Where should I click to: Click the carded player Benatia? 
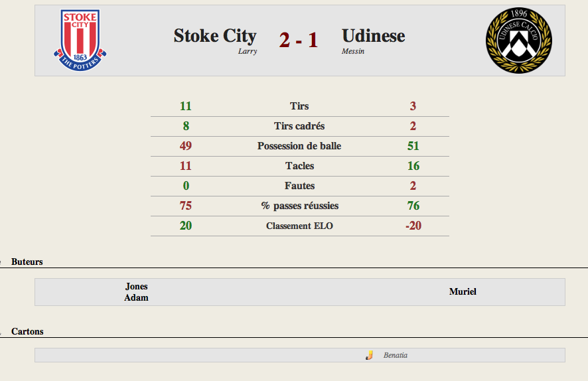click(x=396, y=355)
